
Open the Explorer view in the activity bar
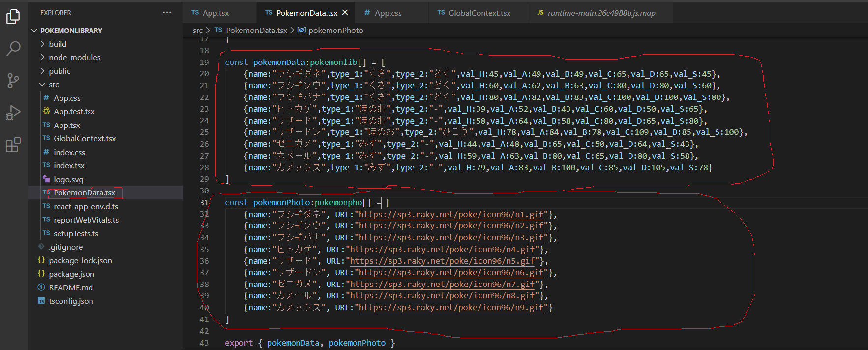pyautogui.click(x=13, y=17)
